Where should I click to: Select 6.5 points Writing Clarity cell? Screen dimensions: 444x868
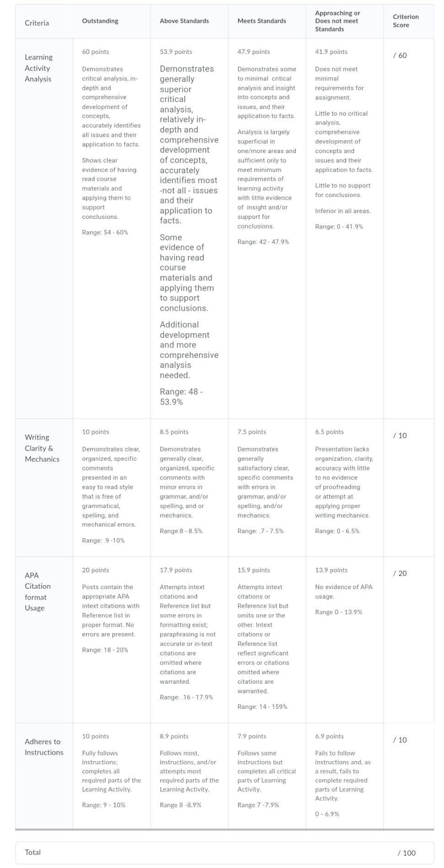345,487
